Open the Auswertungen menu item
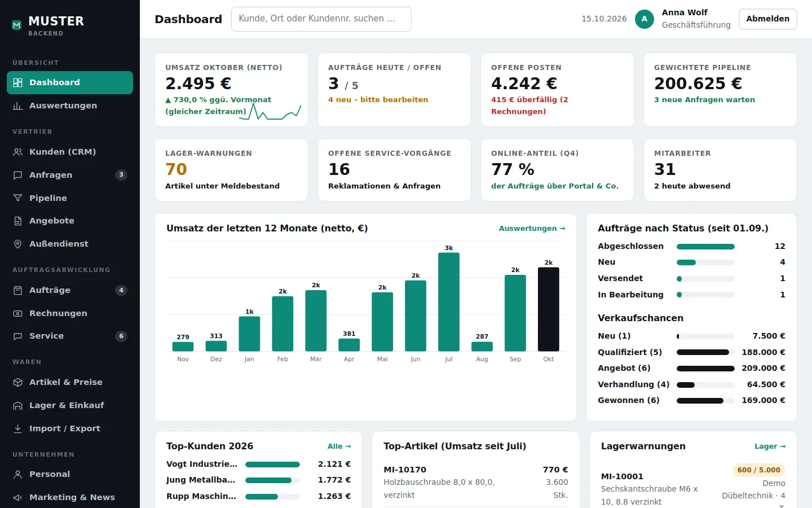Image resolution: width=812 pixels, height=508 pixels. (70, 106)
